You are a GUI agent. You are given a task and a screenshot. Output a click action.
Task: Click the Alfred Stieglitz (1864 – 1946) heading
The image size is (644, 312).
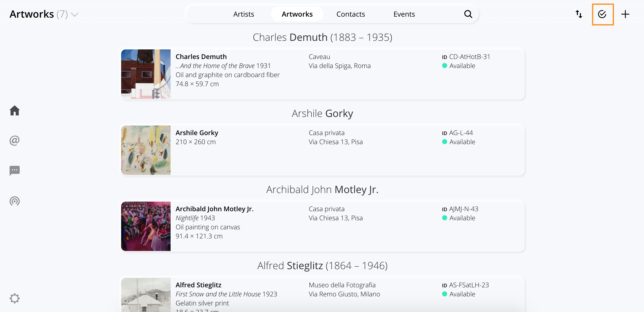tap(323, 266)
